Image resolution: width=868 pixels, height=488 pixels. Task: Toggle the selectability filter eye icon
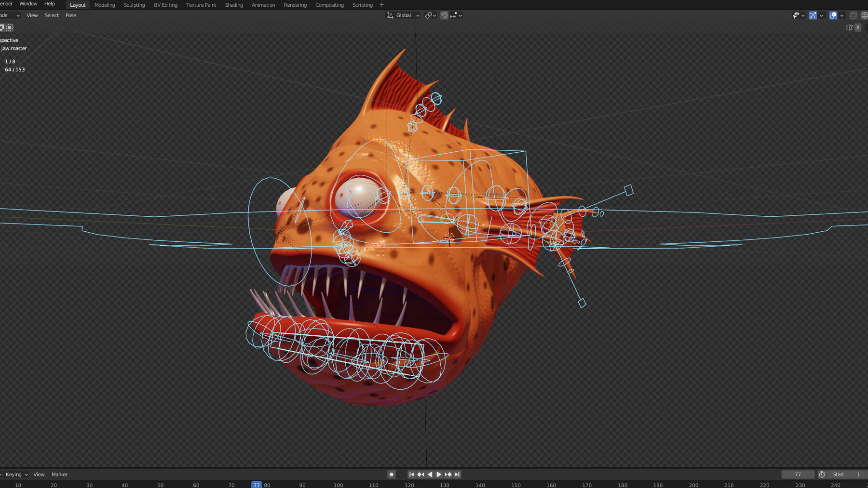796,15
